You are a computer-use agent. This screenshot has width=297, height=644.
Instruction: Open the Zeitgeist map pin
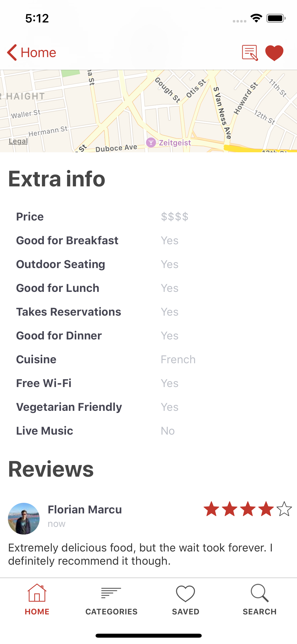[x=151, y=143]
